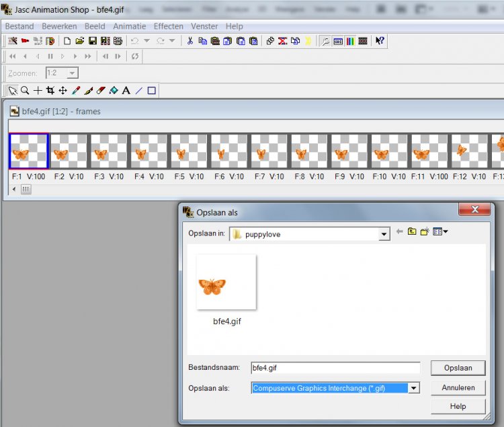Create new folder in save dialog
504x427 pixels.
point(426,232)
